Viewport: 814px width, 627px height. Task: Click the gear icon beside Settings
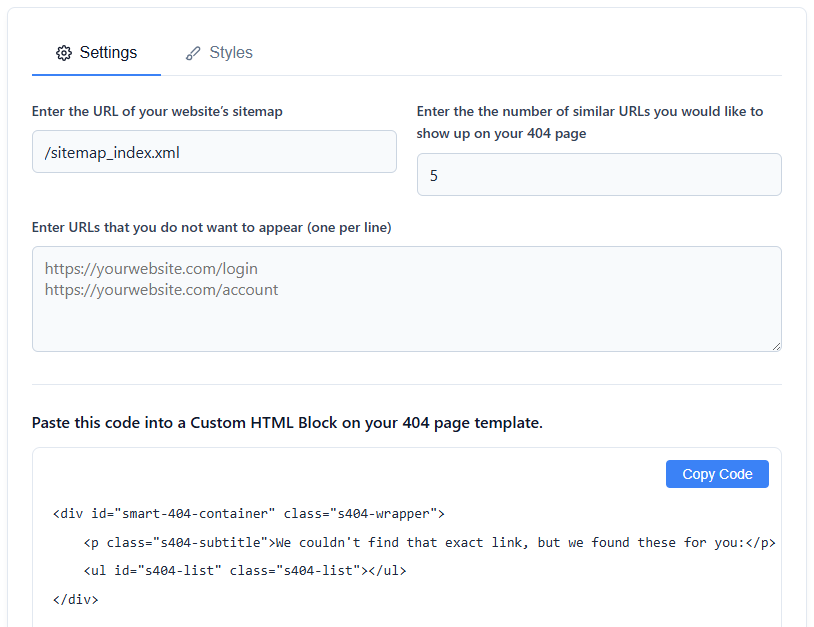pyautogui.click(x=64, y=53)
